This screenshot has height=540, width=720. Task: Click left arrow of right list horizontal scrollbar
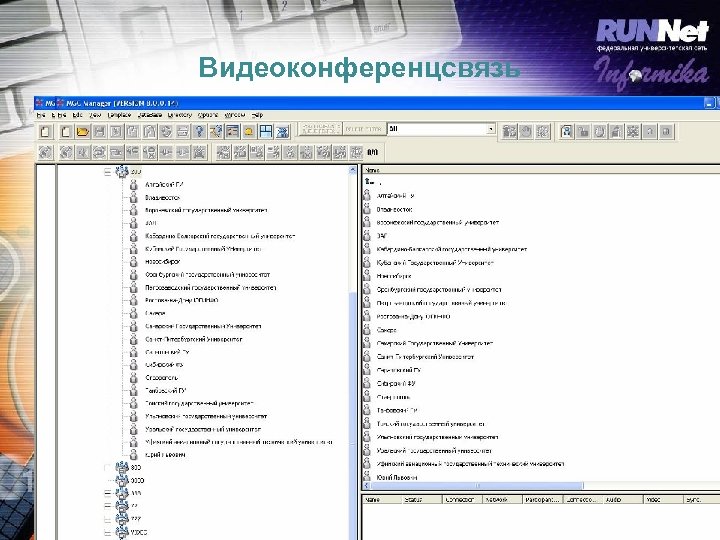pos(366,486)
